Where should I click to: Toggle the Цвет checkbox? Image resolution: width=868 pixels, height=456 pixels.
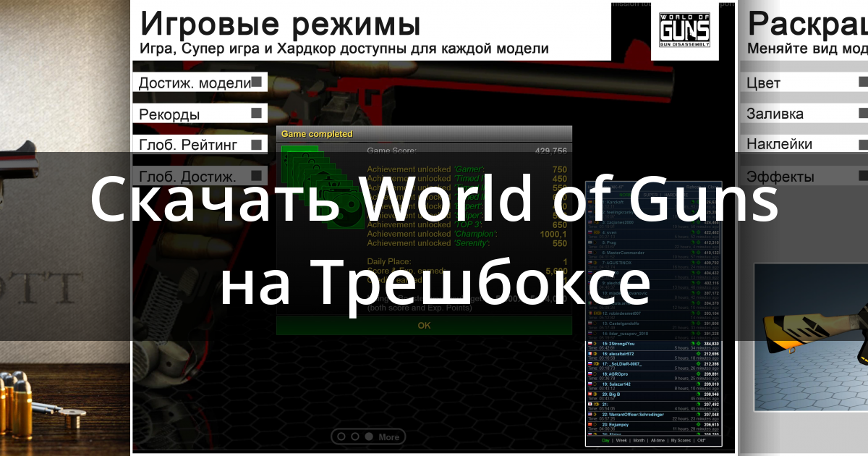863,82
